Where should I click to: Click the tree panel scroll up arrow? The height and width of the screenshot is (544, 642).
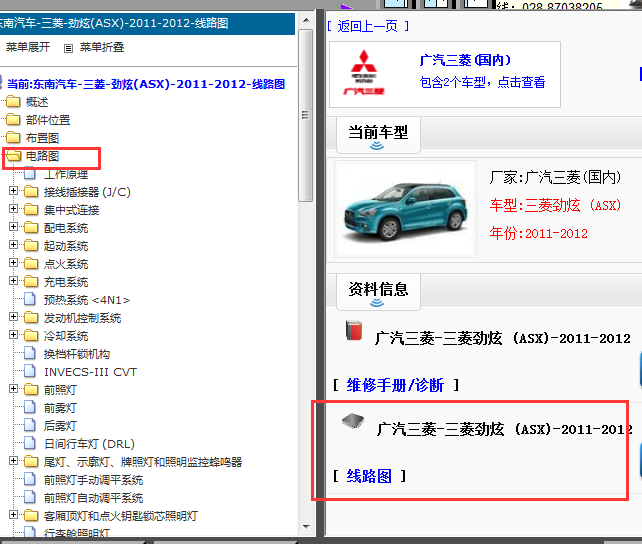point(306,20)
